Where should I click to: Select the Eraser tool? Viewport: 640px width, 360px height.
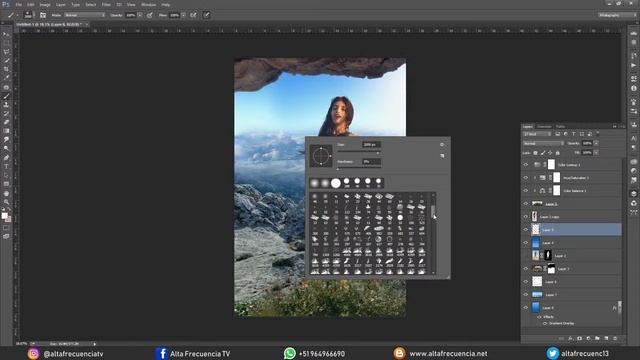pyautogui.click(x=6, y=122)
